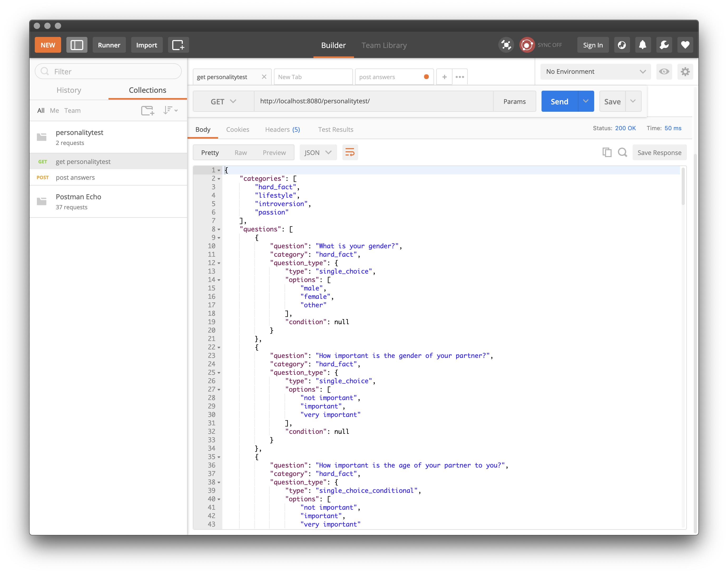Open environment quick look eye
Screen dimensions: 728x574
(664, 72)
